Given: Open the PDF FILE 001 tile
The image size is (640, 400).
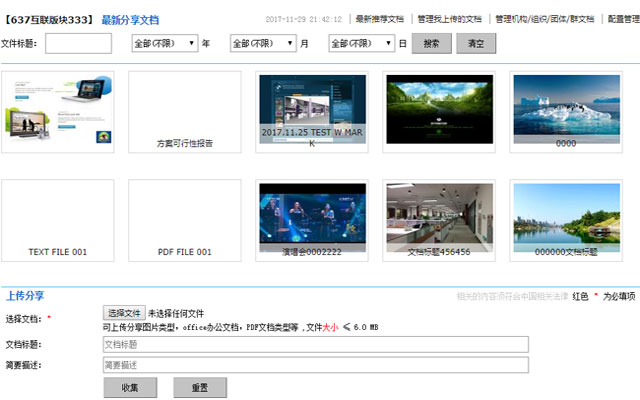Looking at the screenshot, I should tap(185, 221).
